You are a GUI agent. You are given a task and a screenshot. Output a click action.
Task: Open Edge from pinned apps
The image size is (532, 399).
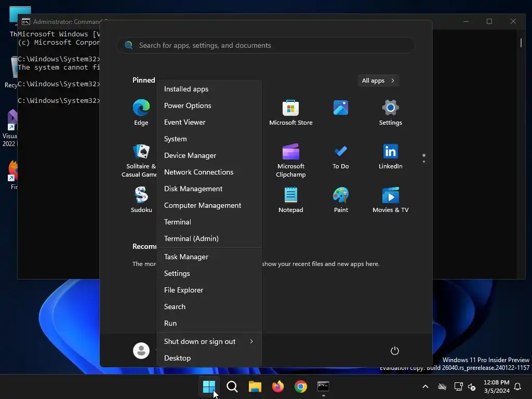pos(141,112)
